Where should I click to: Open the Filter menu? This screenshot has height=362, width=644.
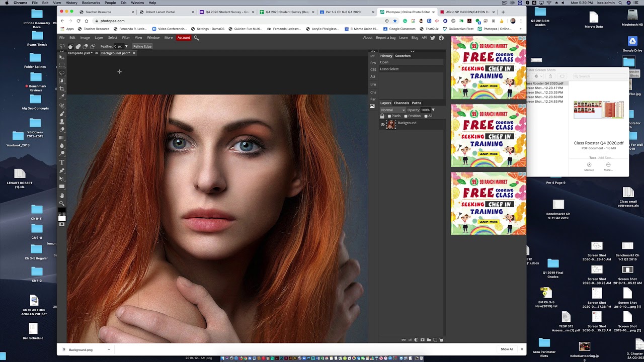pos(126,38)
